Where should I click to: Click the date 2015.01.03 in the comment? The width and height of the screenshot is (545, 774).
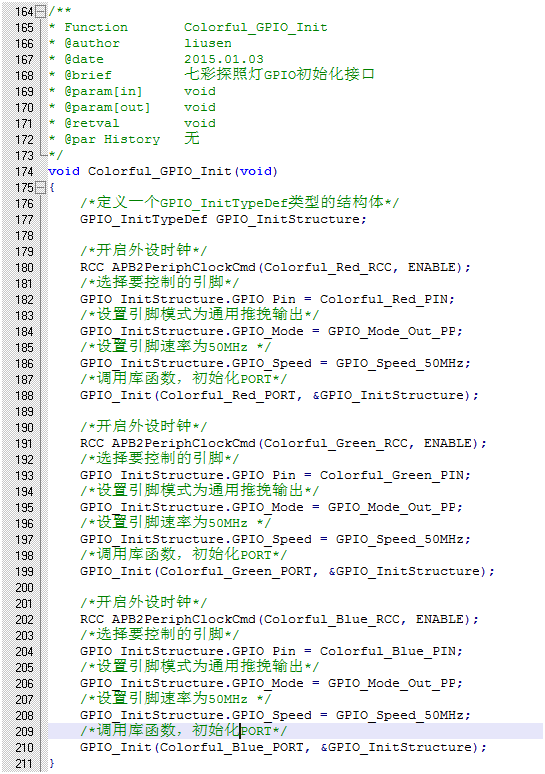tap(224, 59)
